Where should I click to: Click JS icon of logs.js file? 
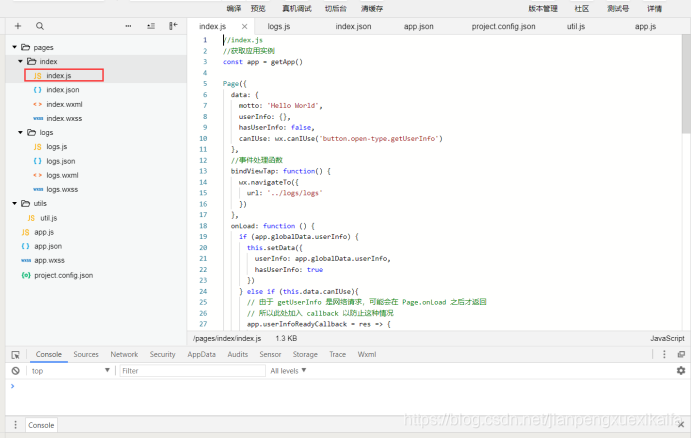pos(38,147)
